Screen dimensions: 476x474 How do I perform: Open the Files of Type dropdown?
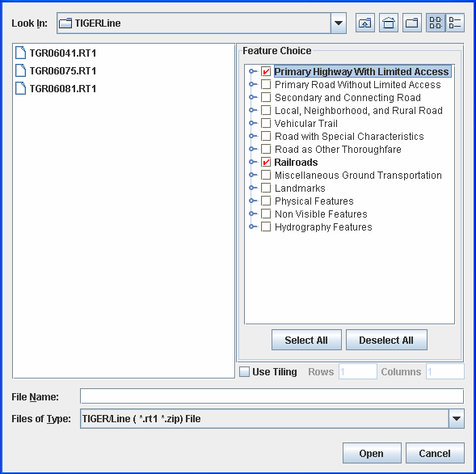pos(457,419)
